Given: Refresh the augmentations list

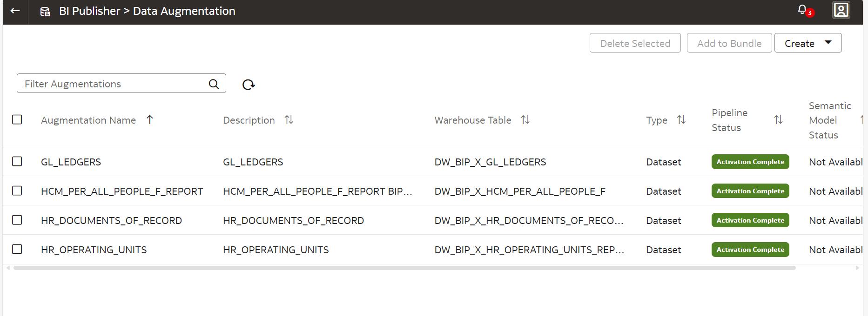Looking at the screenshot, I should click(x=249, y=85).
